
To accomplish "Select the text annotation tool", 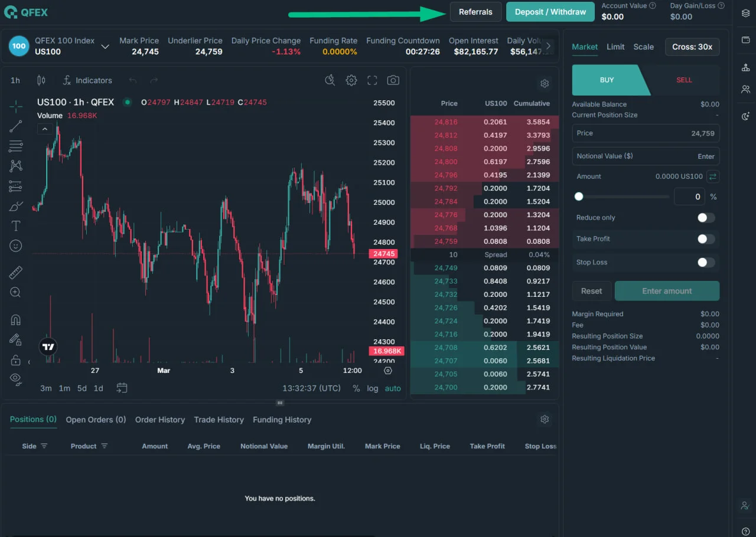I will click(x=16, y=226).
